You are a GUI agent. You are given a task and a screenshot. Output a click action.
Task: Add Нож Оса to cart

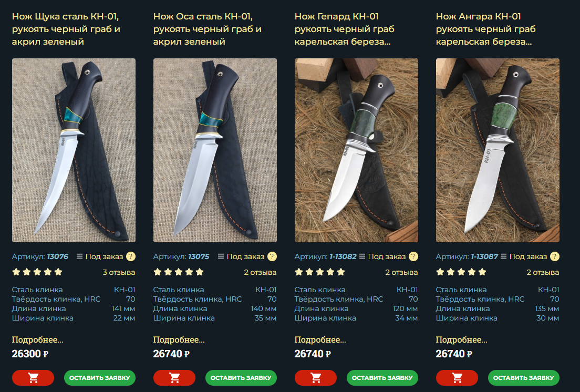click(x=174, y=378)
